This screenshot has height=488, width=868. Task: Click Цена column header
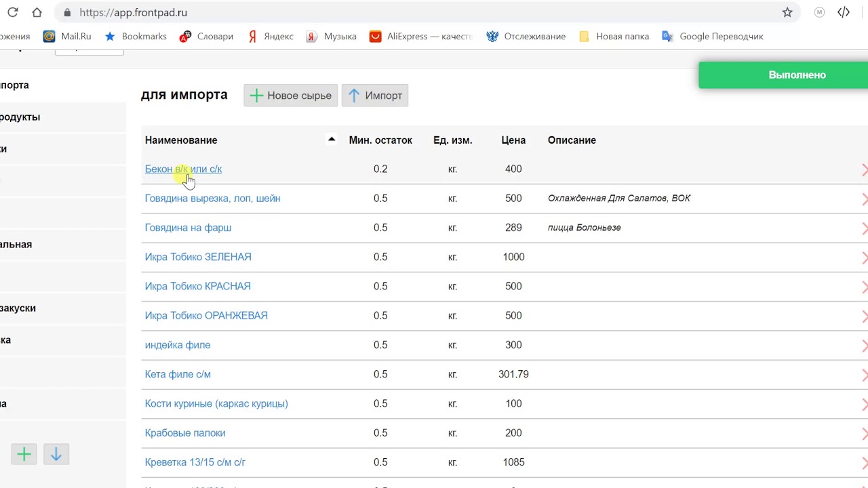(513, 140)
